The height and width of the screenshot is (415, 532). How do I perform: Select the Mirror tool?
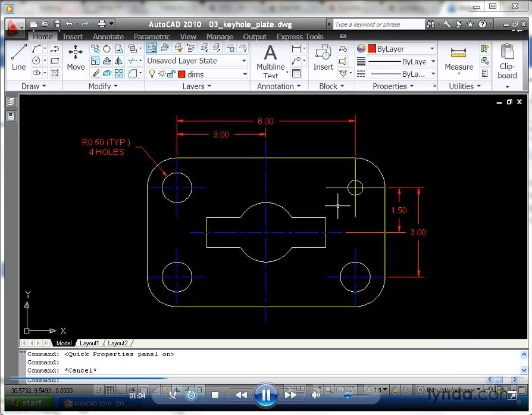pyautogui.click(x=119, y=61)
